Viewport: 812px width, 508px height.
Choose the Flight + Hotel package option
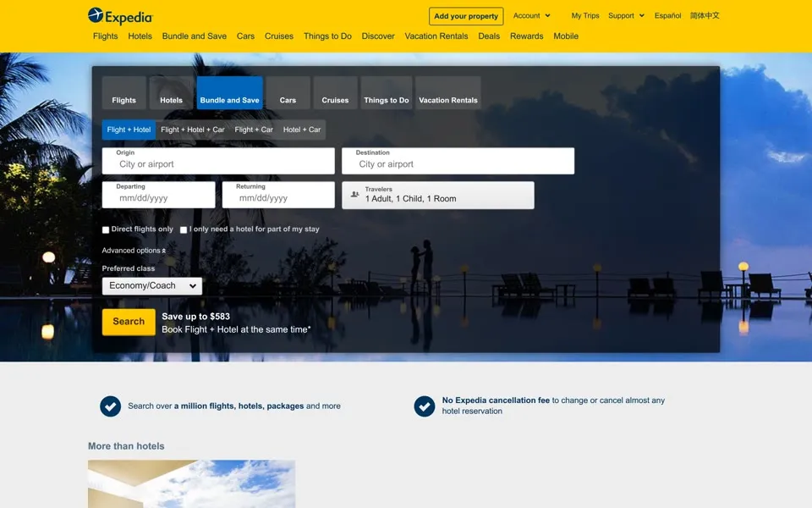coord(129,130)
